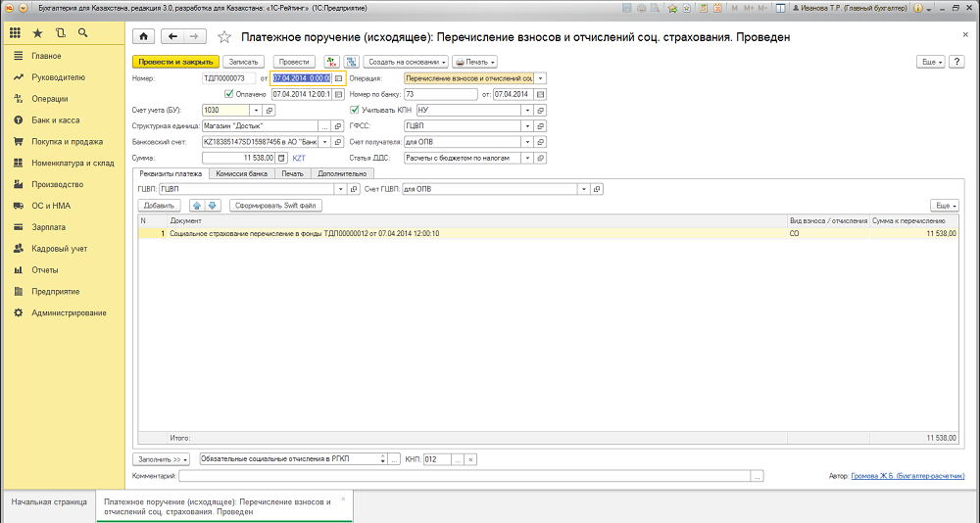The image size is (980, 523).
Task: Show Дт/Кт postings icon
Action: (331, 62)
